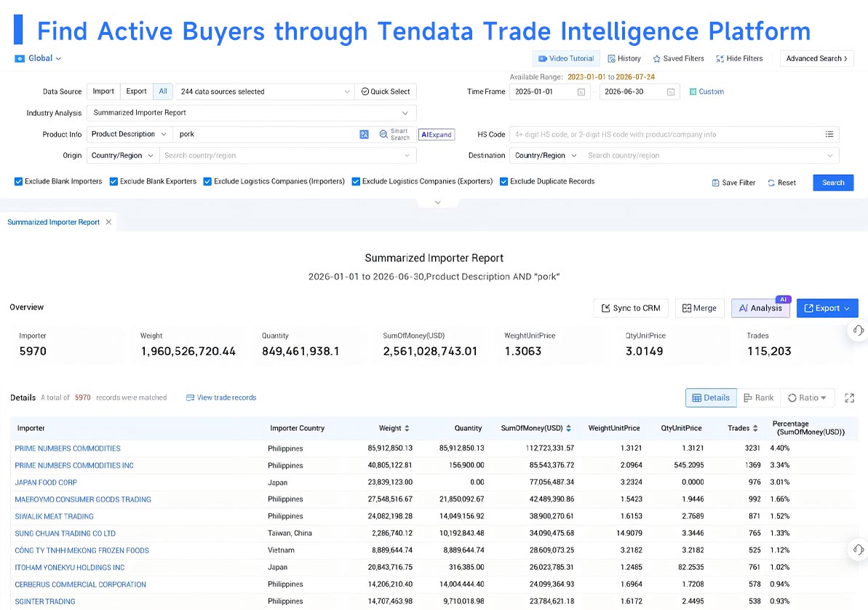Select Export data source option
Image resolution: width=868 pixels, height=610 pixels.
click(136, 92)
